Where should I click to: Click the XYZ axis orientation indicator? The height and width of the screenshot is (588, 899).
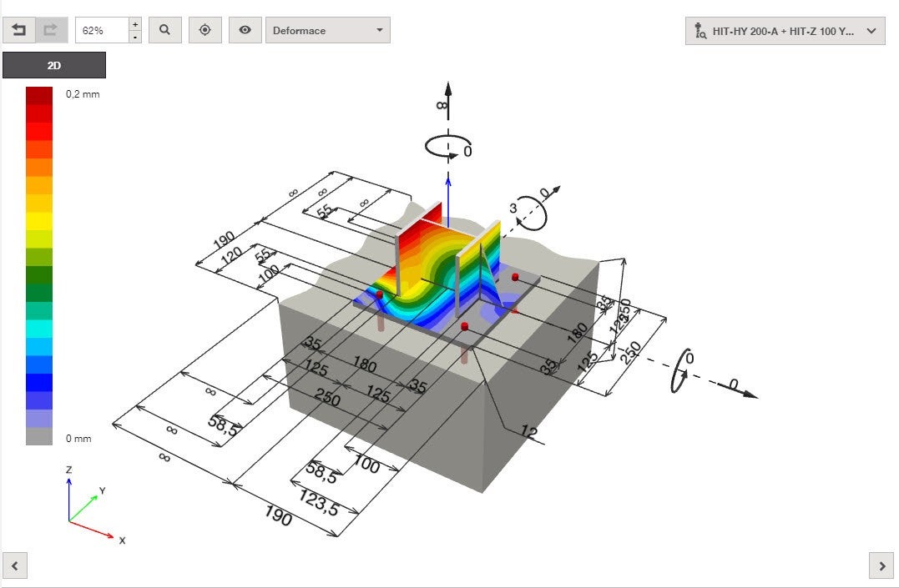(92, 505)
